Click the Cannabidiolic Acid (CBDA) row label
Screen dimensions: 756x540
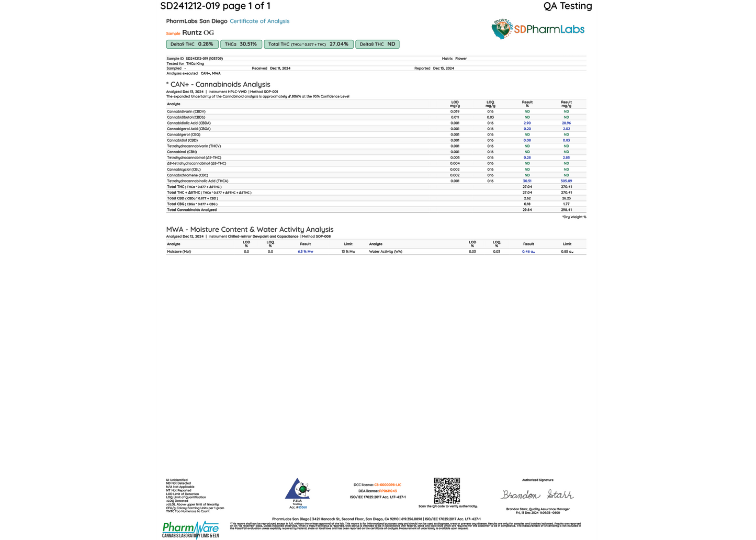(x=189, y=123)
